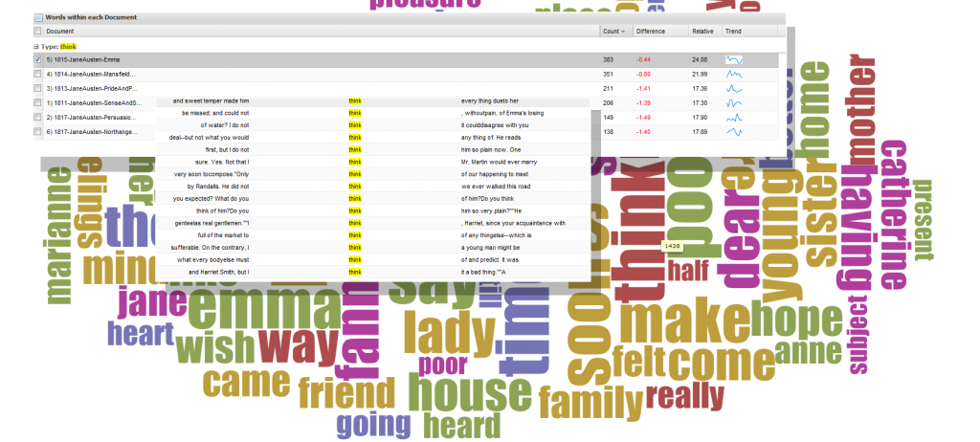Click the word 'anne' in the cloud
The height and width of the screenshot is (442, 980).
pos(808,353)
